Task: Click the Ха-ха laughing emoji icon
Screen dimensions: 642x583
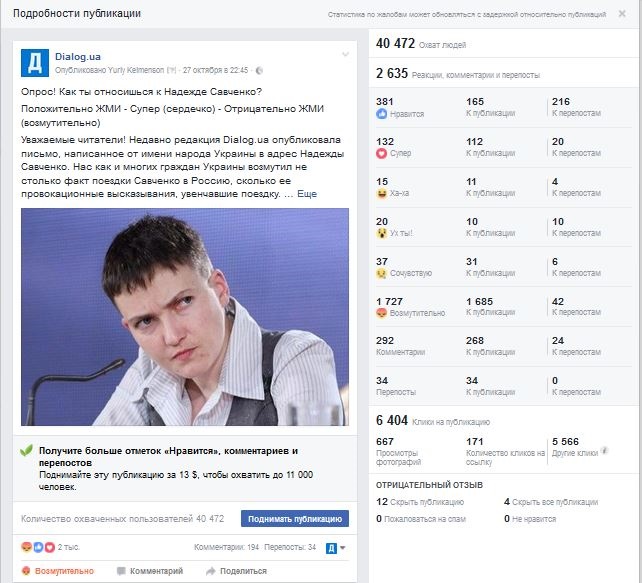Action: (x=381, y=193)
